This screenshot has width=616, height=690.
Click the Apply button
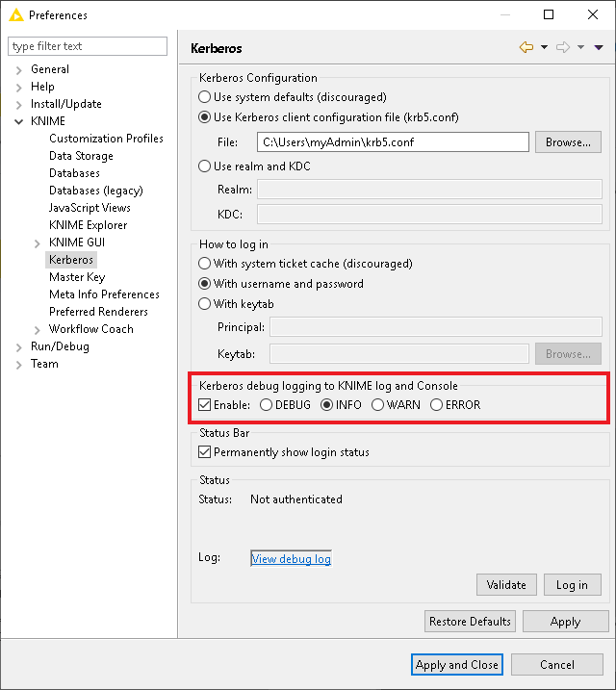(565, 622)
